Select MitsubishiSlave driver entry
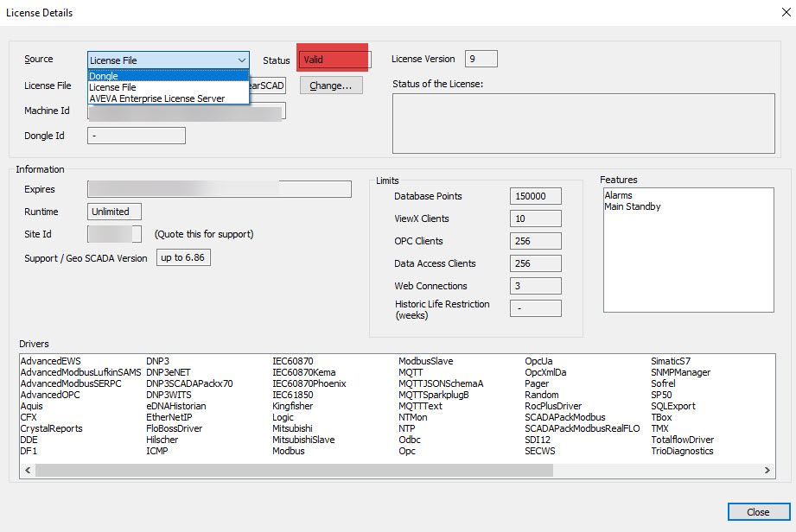The image size is (796, 532). click(303, 440)
